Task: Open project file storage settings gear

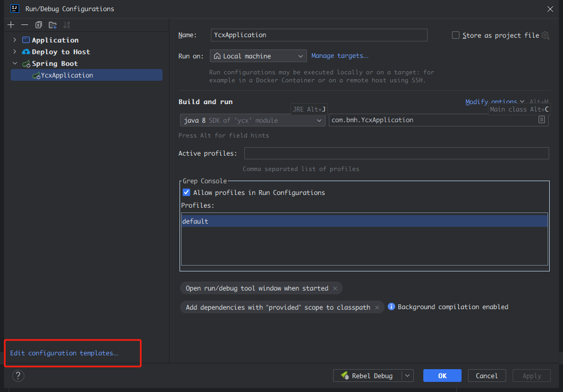Action: point(545,35)
